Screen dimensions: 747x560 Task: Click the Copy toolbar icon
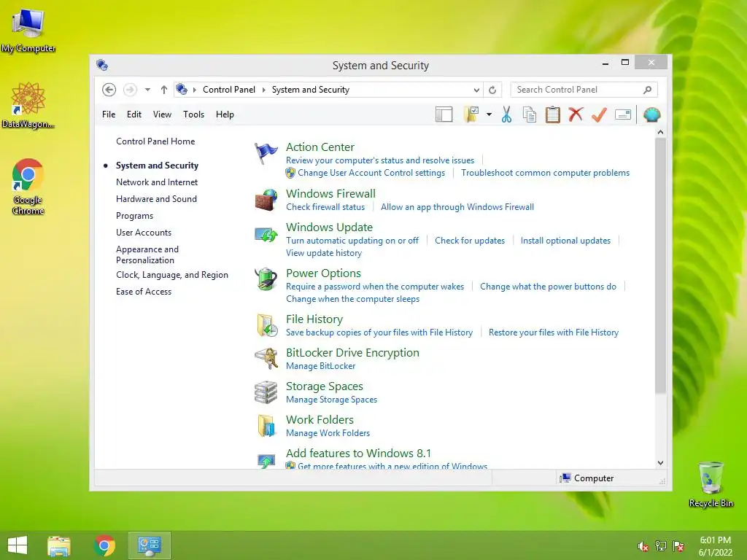click(x=530, y=114)
